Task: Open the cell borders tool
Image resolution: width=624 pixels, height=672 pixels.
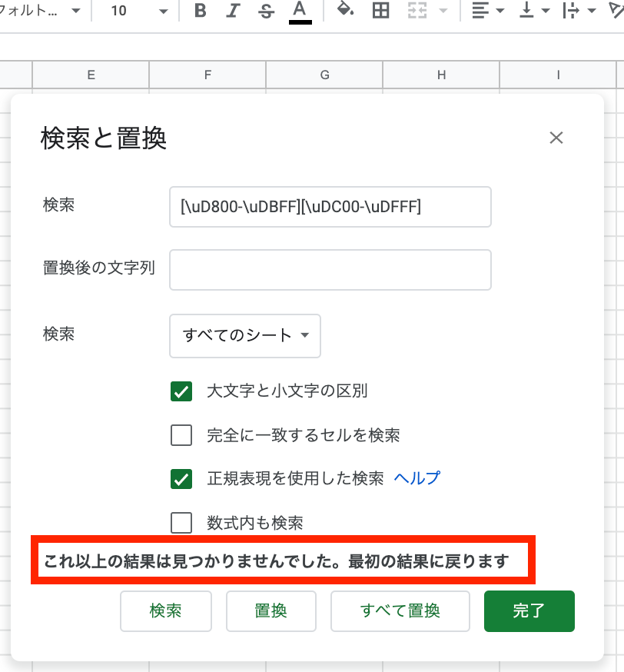Action: (380, 12)
